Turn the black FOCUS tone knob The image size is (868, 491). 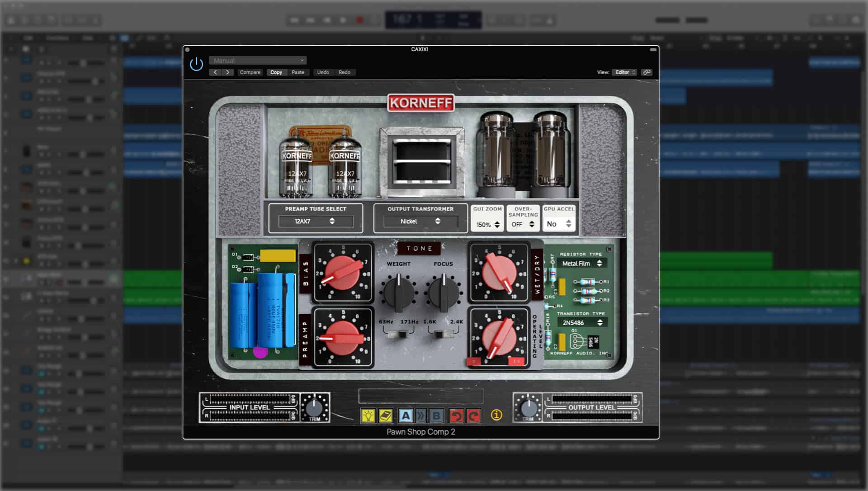pyautogui.click(x=443, y=292)
